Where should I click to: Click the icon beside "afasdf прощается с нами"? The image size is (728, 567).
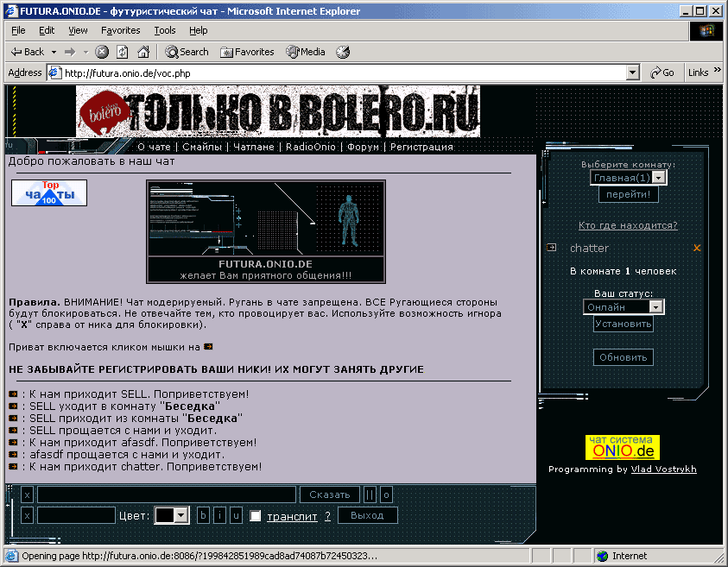click(13, 454)
